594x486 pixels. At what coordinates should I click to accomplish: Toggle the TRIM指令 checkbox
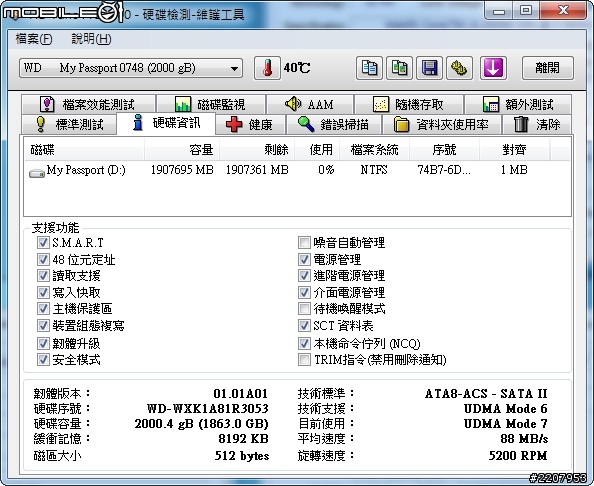point(304,359)
